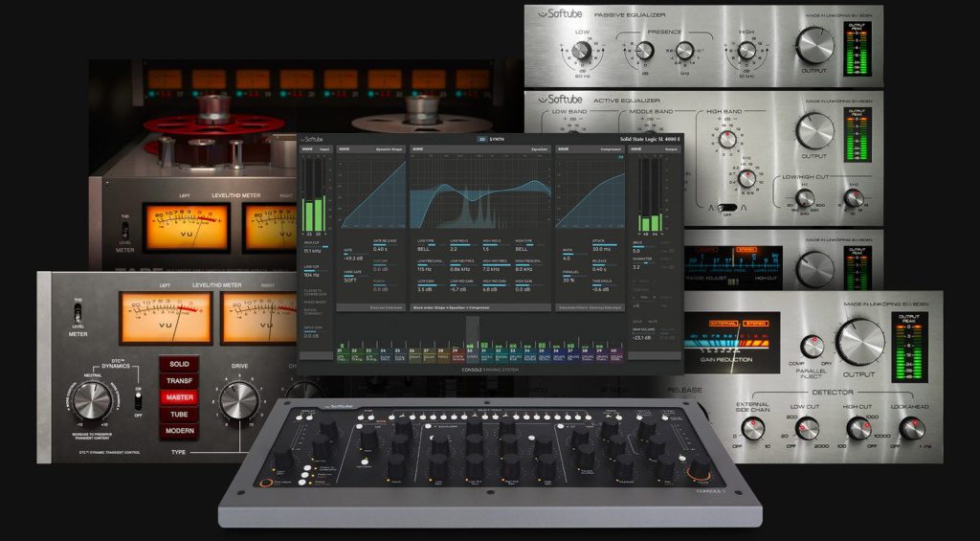Screen dimensions: 980x541
Task: Click the detector HIGH CUT knob
Action: 858,428
